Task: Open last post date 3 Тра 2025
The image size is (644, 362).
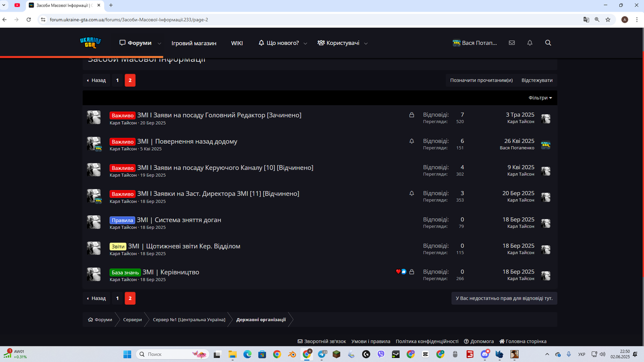Action: tap(520, 115)
